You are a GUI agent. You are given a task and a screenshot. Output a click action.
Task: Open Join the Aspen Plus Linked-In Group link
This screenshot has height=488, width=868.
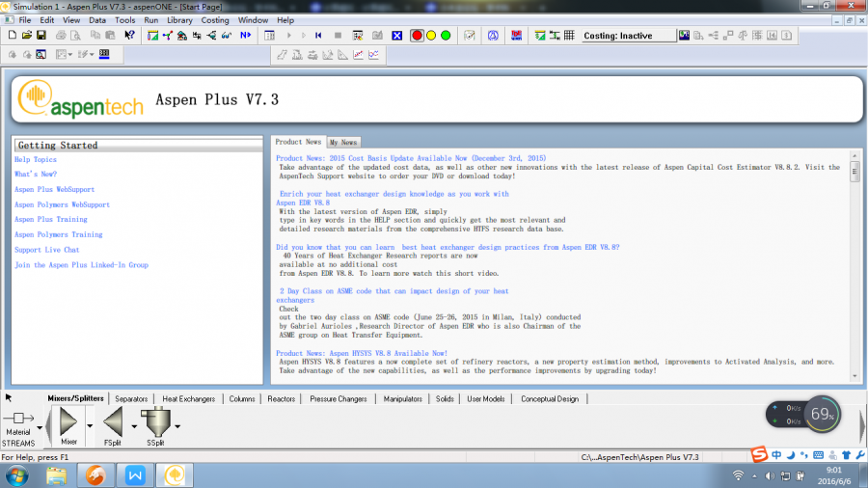pyautogui.click(x=81, y=265)
